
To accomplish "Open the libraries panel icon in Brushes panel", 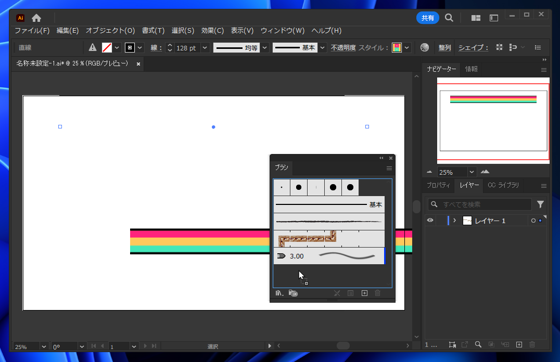I will [293, 293].
